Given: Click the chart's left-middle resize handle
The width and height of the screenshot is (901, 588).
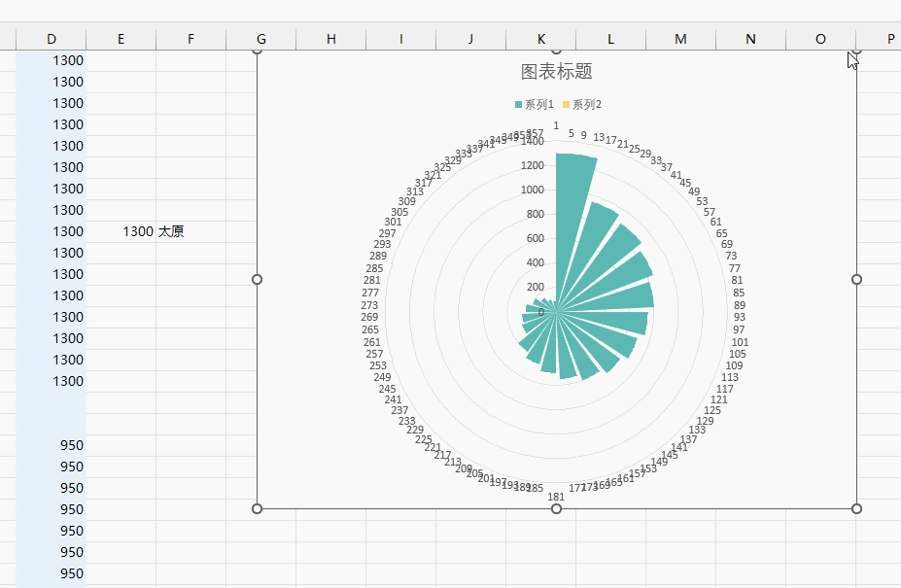Looking at the screenshot, I should [258, 279].
